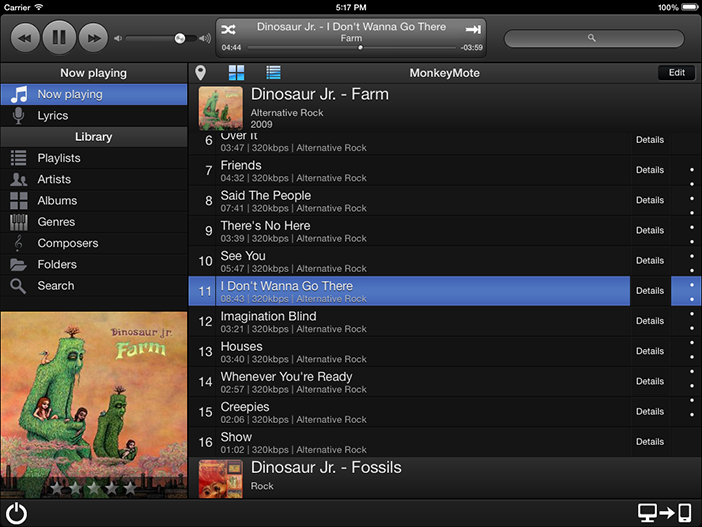Switch to list view
This screenshot has width=702, height=527.
click(273, 73)
